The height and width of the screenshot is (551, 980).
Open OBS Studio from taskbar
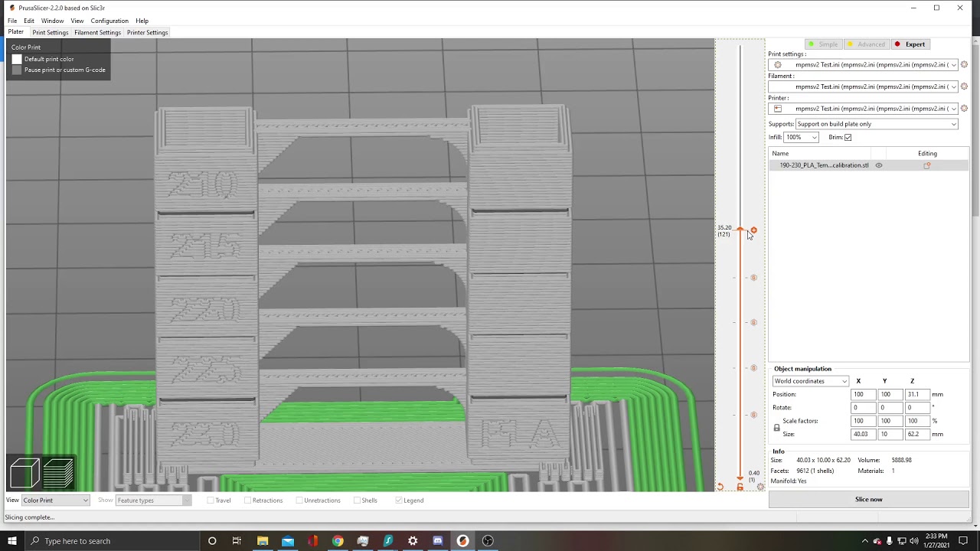point(488,541)
